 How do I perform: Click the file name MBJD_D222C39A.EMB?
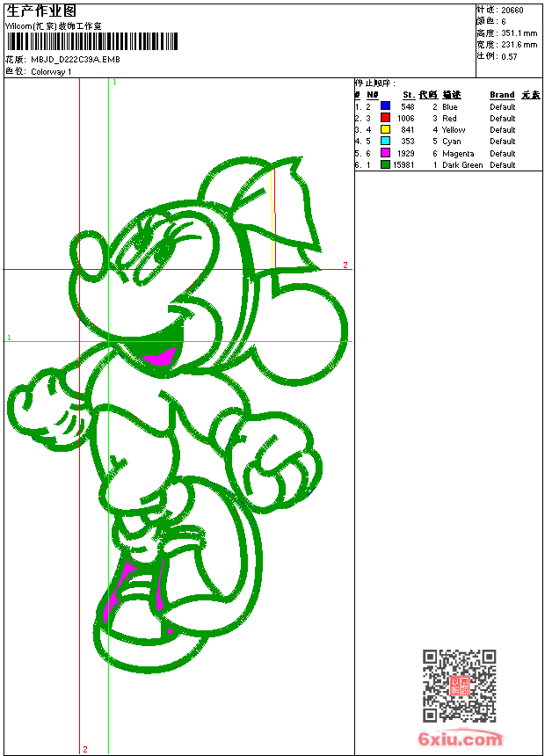(76, 60)
